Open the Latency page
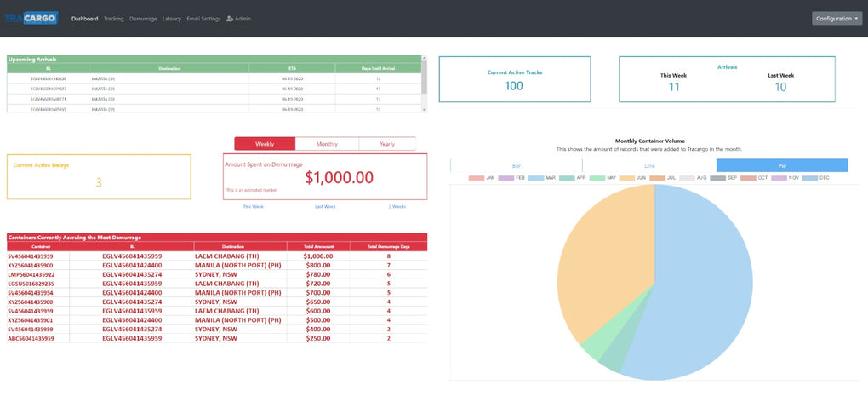 click(x=172, y=19)
